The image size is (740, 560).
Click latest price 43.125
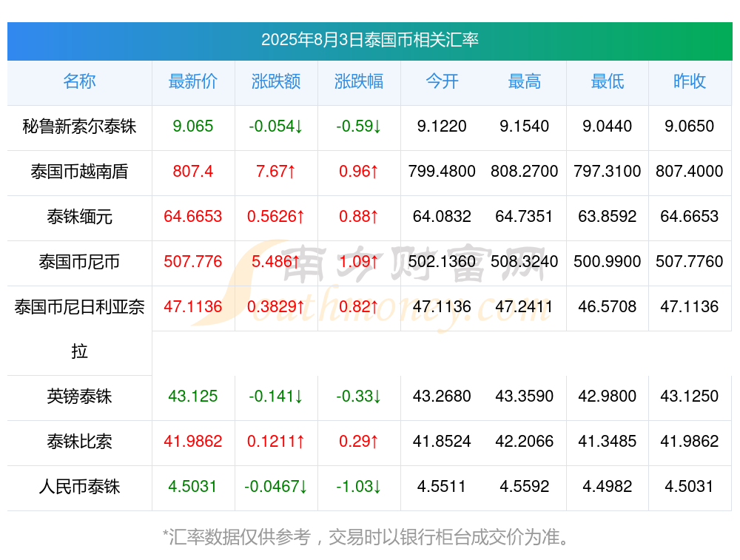193,397
